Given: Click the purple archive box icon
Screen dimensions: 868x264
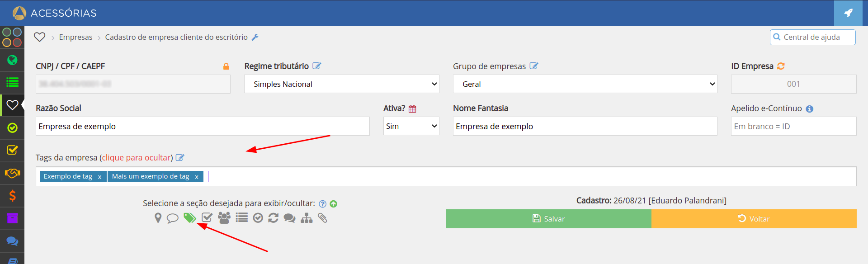Looking at the screenshot, I should pos(12,218).
